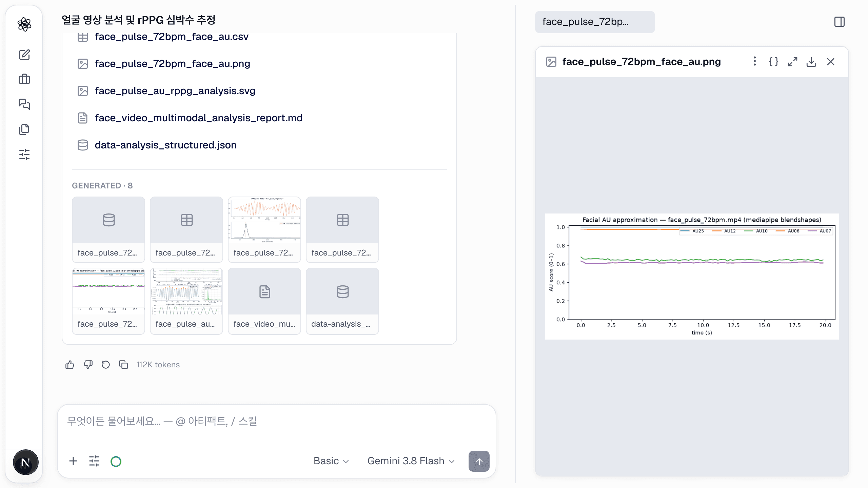Screen dimensions: 868x488
Task: Click the atom logo icon in sidebar
Action: pos(24,24)
